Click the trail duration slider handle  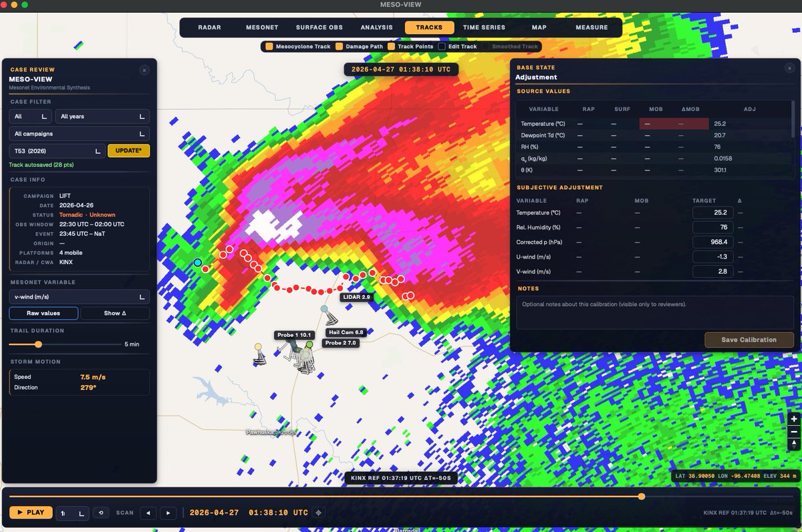pos(38,344)
